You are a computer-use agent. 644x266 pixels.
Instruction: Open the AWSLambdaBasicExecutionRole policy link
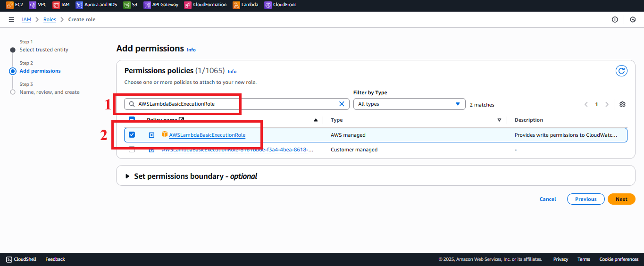[x=207, y=135]
